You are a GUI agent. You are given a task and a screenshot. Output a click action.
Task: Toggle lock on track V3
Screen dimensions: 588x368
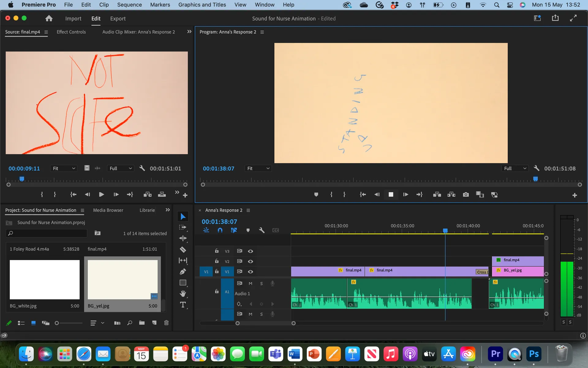(x=217, y=251)
